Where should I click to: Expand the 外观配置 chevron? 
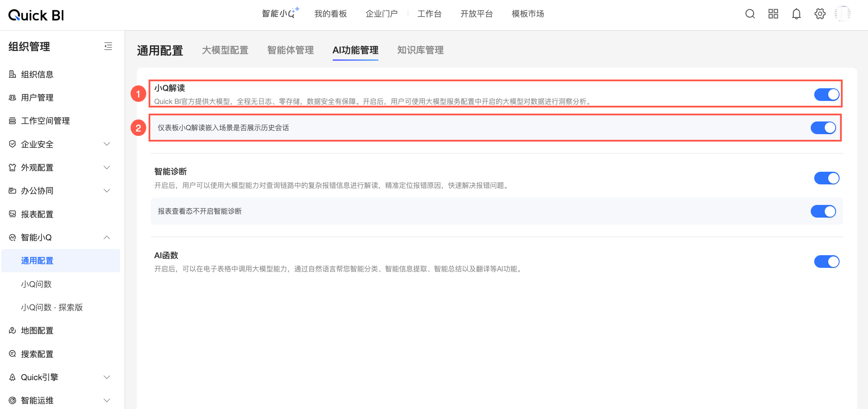coord(107,167)
